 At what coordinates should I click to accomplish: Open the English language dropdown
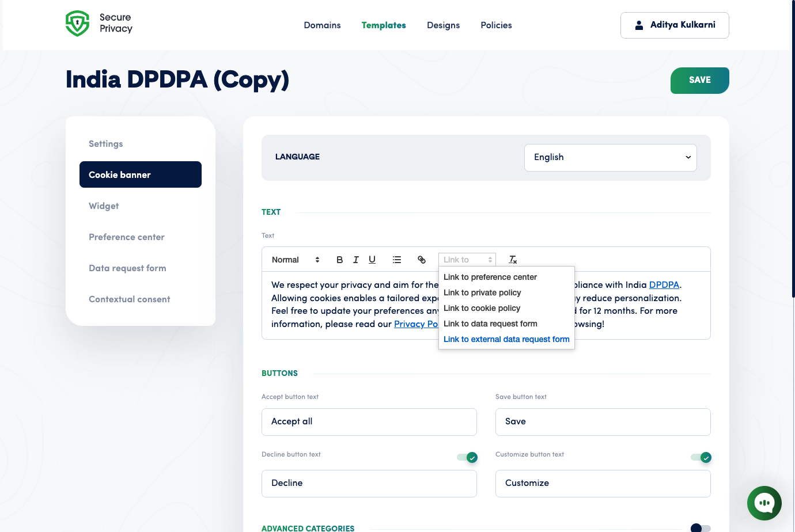point(610,157)
